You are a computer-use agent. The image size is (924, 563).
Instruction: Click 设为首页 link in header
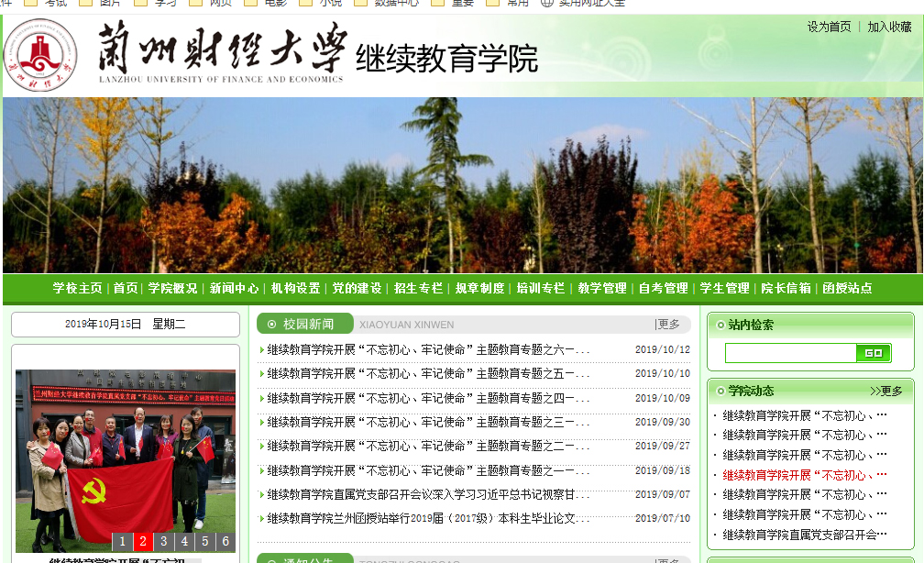pos(829,27)
